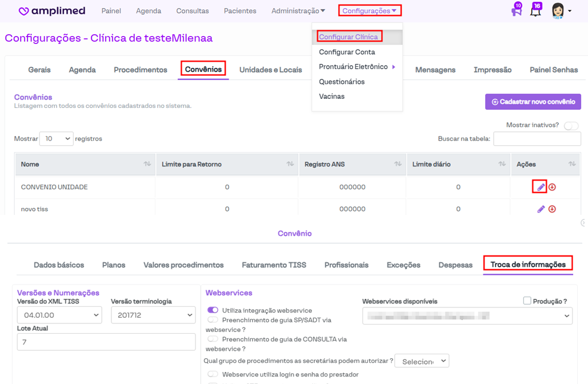Open Versão do XML TISS dropdown
Viewport: 588px width, 384px height.
point(59,315)
